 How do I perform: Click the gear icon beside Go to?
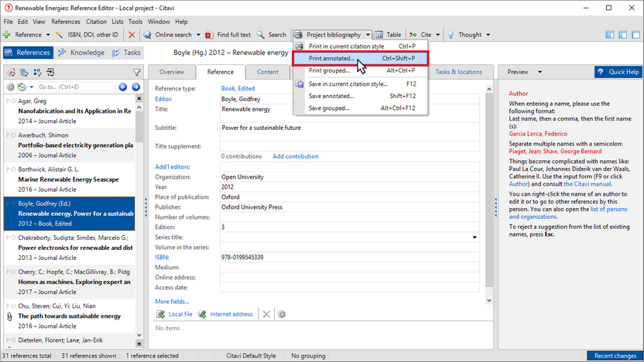(11, 87)
